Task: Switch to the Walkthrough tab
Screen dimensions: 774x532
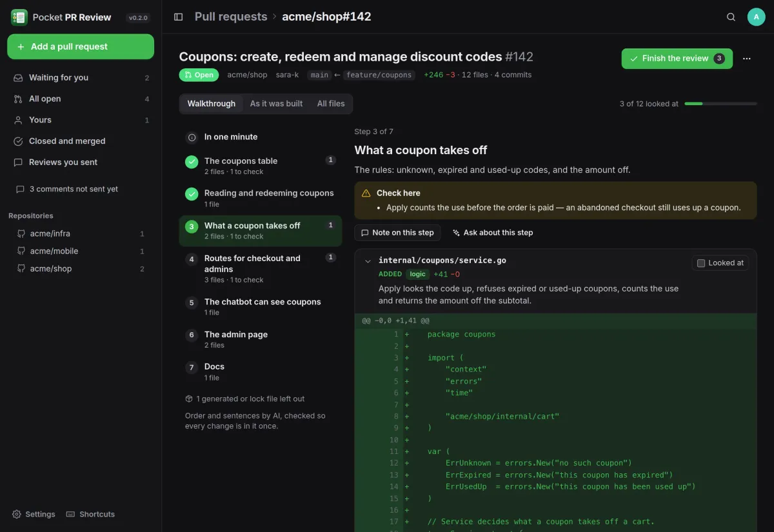Action: click(212, 104)
